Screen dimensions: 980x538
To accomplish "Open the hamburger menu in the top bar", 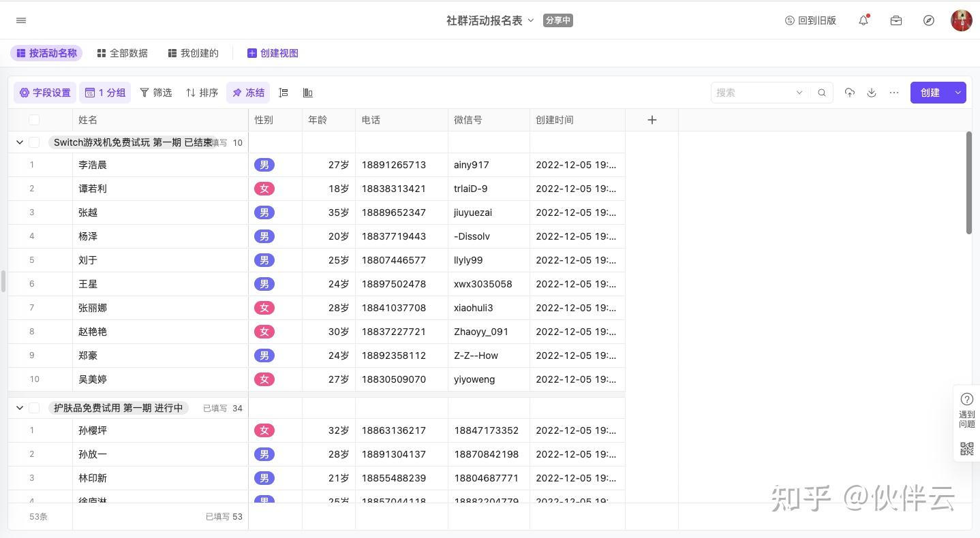I will (x=21, y=20).
